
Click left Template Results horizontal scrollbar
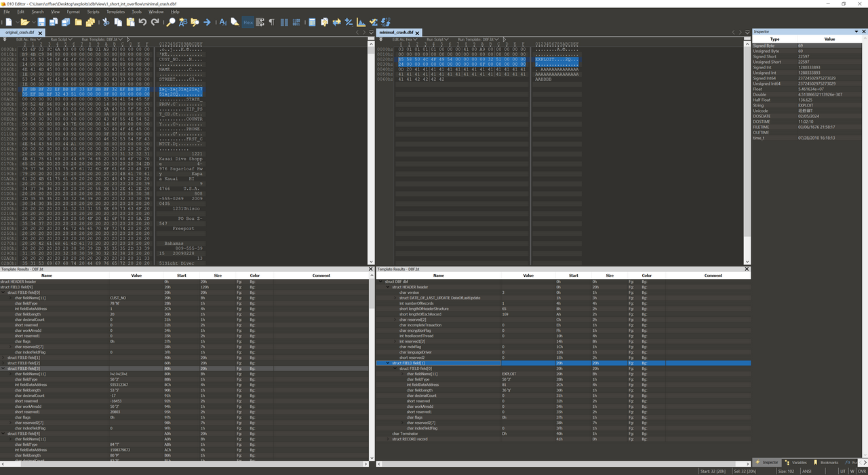(183, 464)
